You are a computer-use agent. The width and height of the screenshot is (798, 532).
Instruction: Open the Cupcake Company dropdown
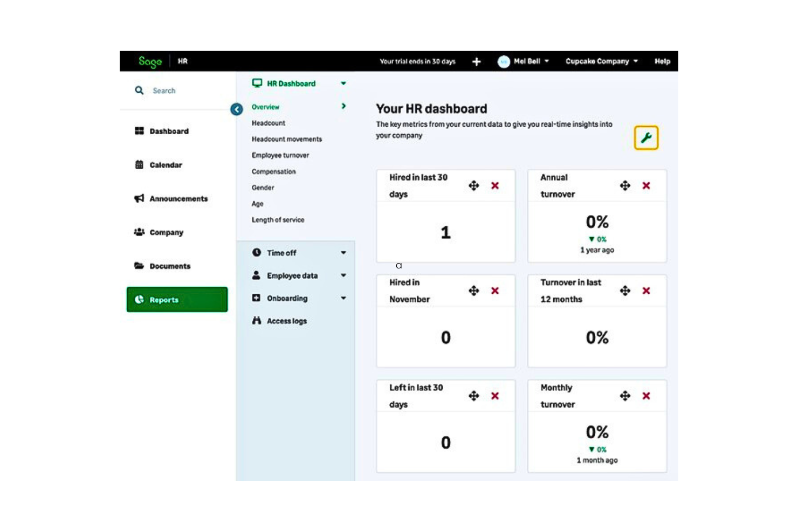602,61
